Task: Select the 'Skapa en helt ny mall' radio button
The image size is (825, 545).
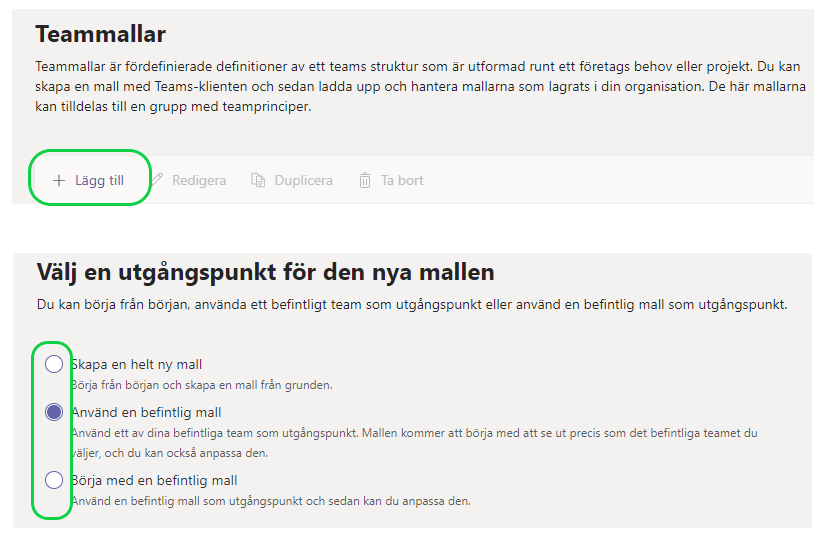Action: [54, 364]
